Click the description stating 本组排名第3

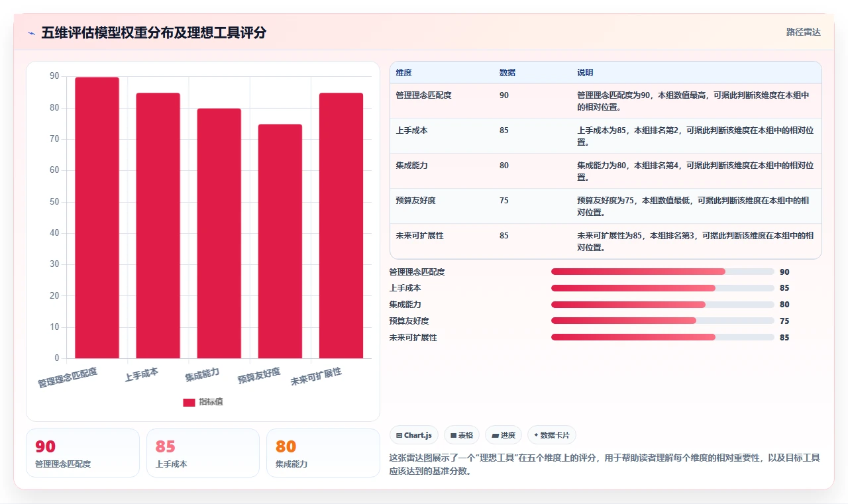click(x=696, y=242)
